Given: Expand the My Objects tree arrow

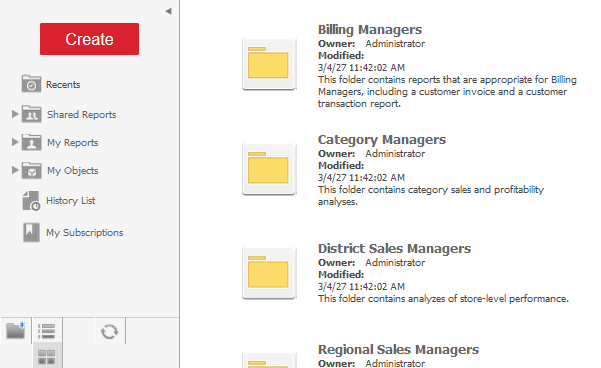Looking at the screenshot, I should (x=15, y=170).
